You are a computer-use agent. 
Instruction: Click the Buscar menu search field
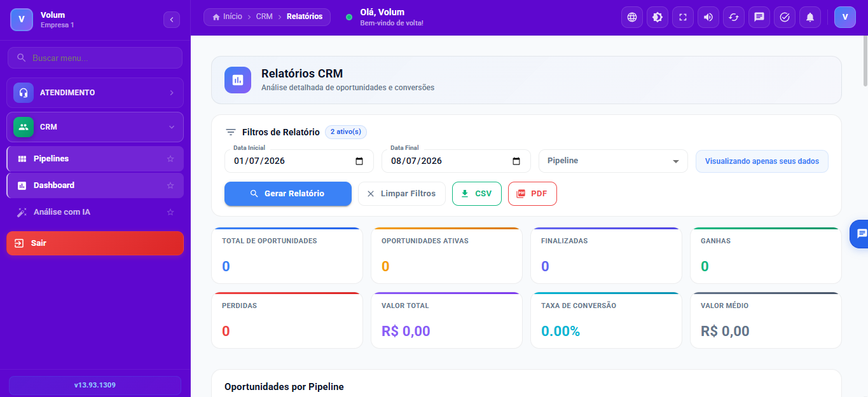95,58
